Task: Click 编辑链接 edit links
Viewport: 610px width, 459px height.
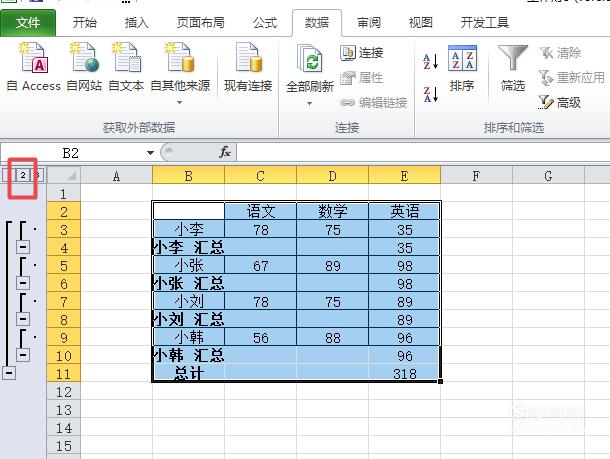Action: point(373,103)
